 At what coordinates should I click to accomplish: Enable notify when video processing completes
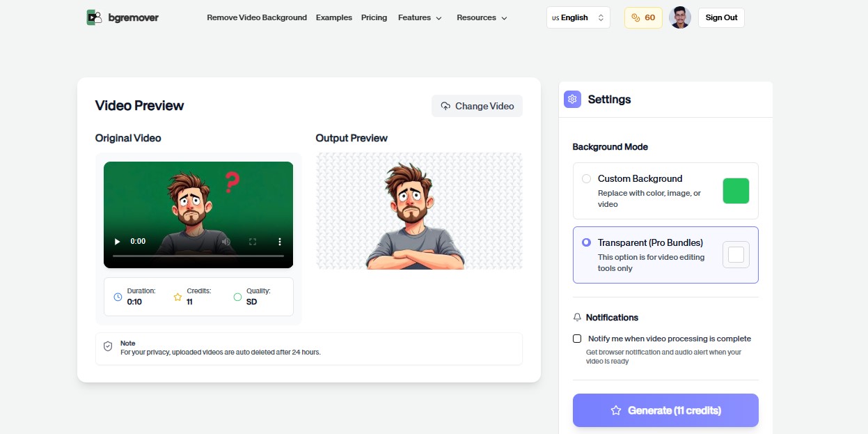pos(577,339)
